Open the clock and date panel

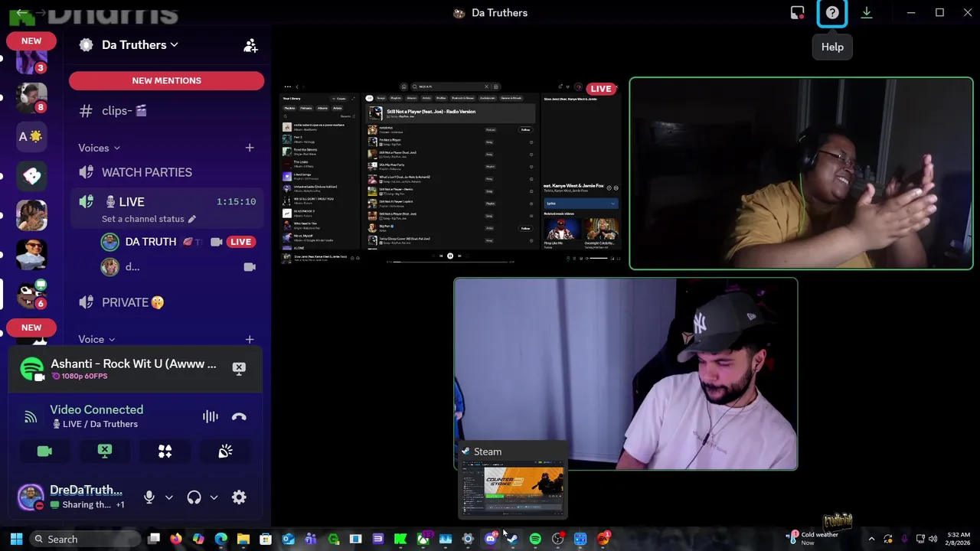click(x=959, y=539)
